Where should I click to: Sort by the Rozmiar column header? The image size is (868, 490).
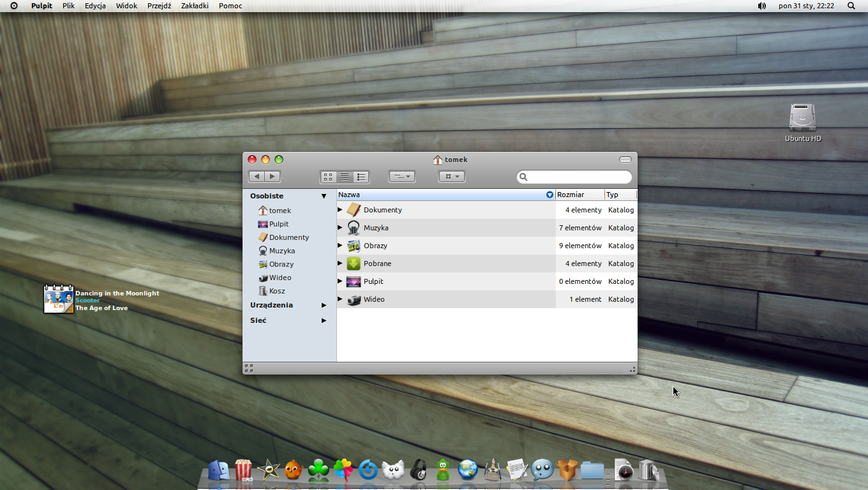point(580,195)
